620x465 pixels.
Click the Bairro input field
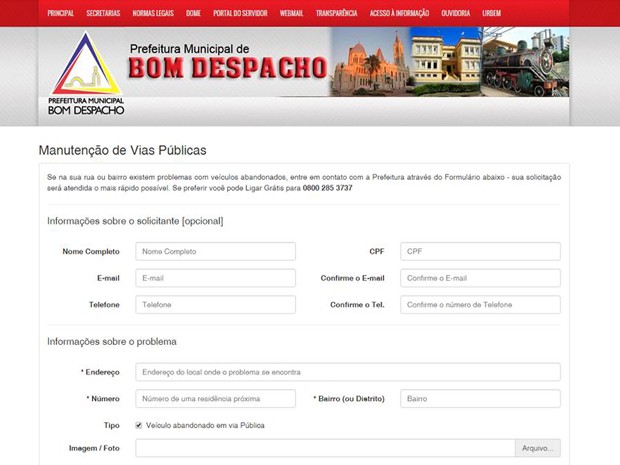click(x=480, y=399)
